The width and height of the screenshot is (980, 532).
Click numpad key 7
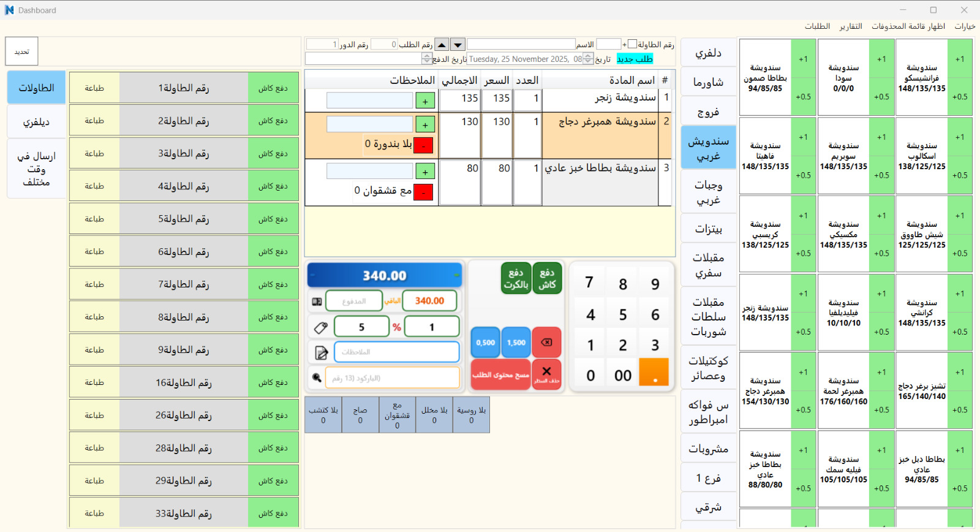click(589, 282)
